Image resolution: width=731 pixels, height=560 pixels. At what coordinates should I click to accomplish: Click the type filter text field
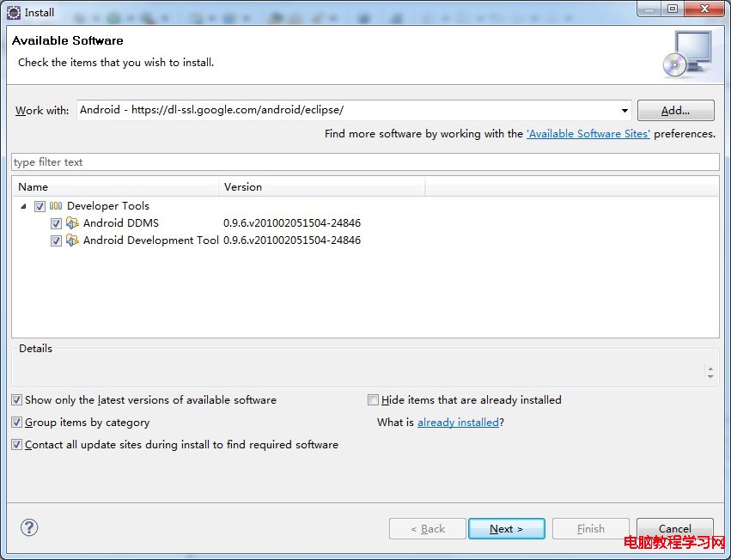coord(366,162)
